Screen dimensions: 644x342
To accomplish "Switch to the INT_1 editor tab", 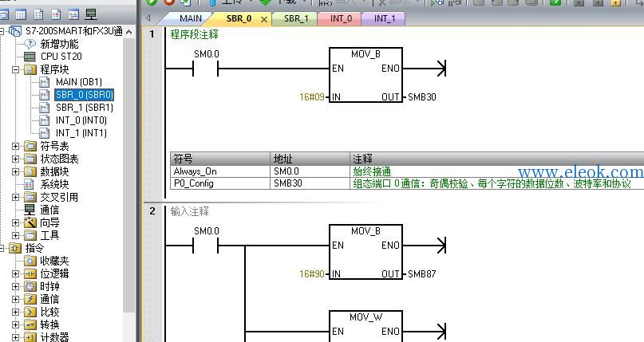I will click(385, 18).
